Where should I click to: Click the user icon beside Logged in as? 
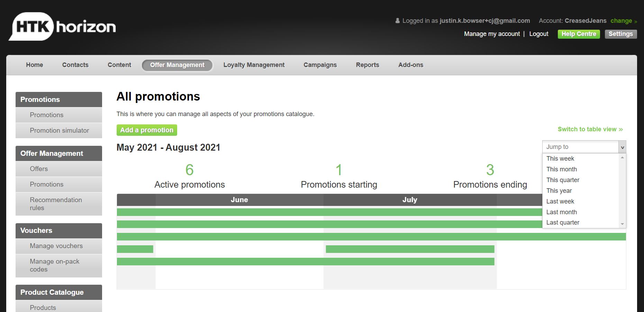click(x=397, y=21)
